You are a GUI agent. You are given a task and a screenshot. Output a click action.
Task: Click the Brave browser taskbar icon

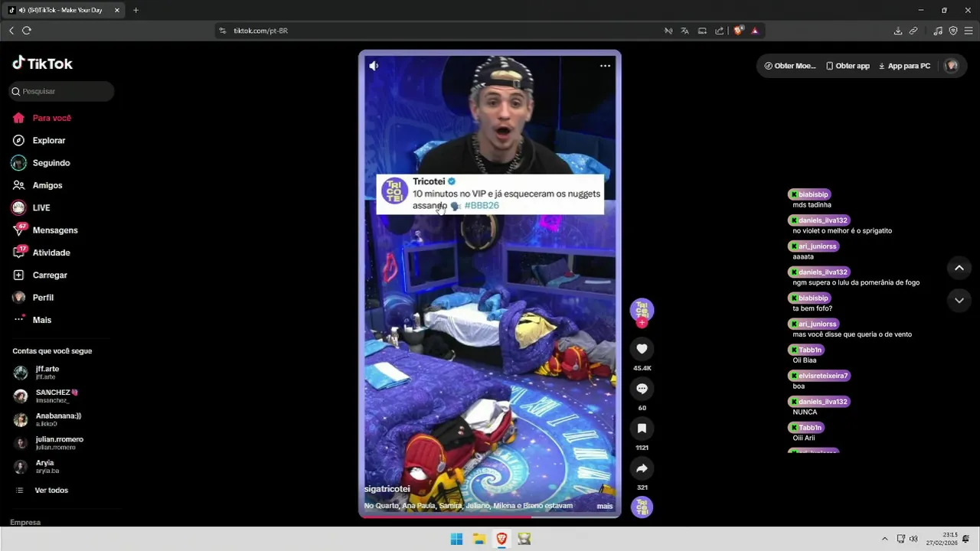click(501, 539)
